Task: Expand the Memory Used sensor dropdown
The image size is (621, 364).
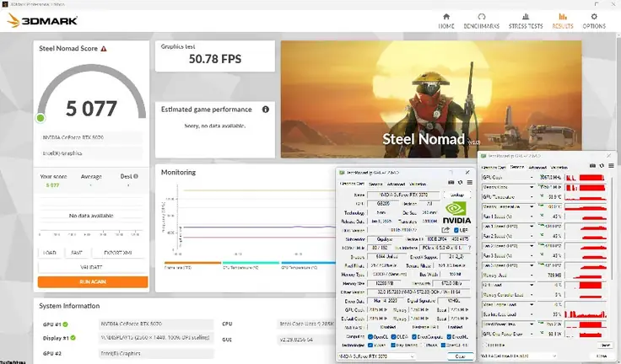Action: [532, 275]
